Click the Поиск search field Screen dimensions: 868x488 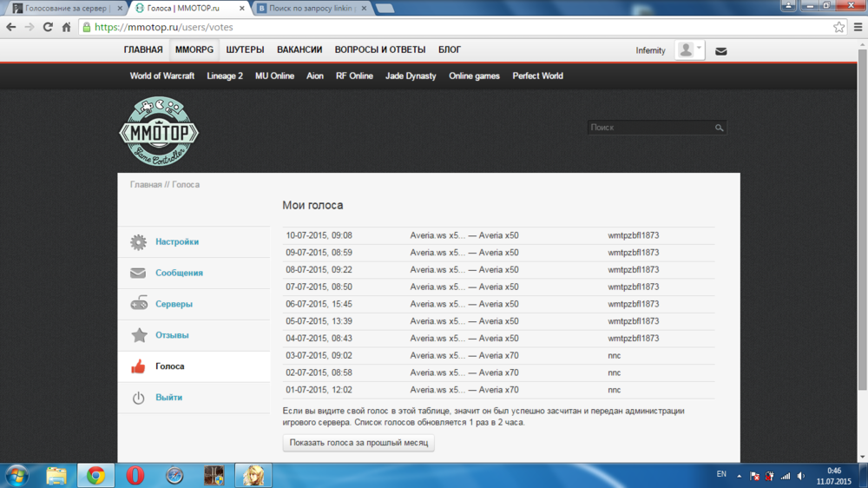[649, 128]
